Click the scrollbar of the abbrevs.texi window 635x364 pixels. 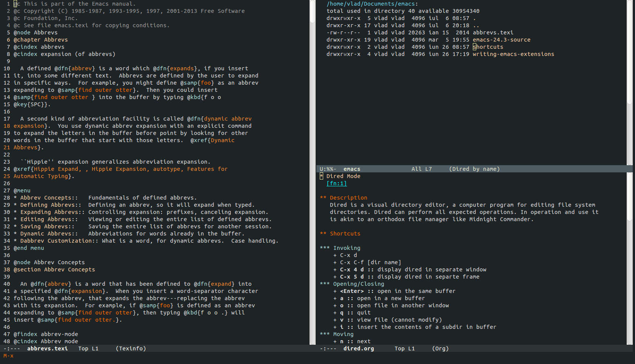[x=313, y=172]
